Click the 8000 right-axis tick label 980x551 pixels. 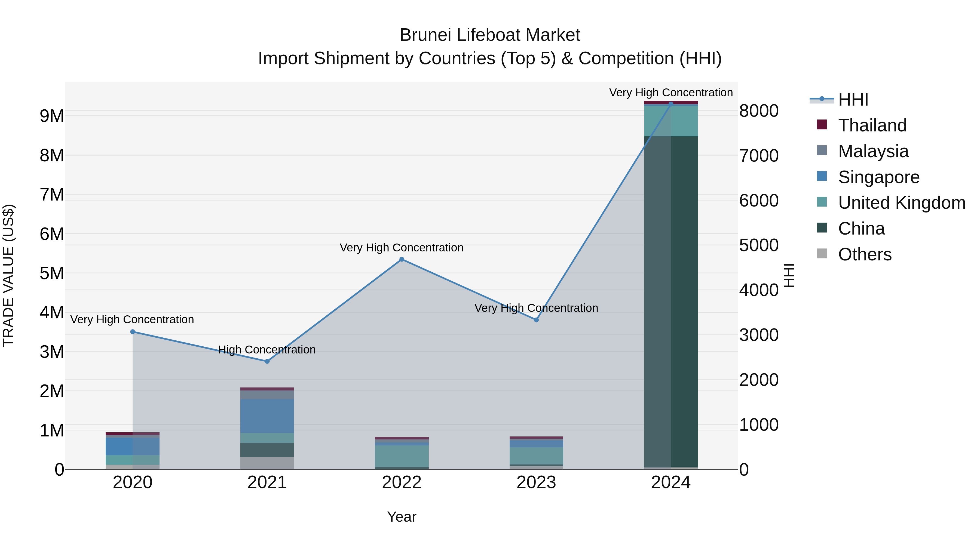759,111
